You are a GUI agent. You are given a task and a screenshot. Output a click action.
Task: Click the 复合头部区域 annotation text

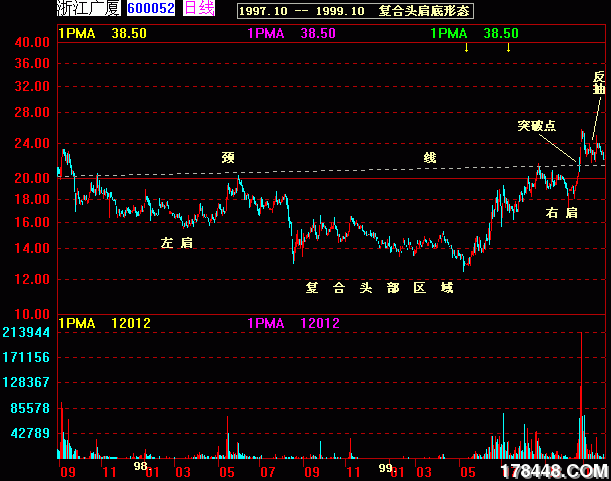coord(379,288)
